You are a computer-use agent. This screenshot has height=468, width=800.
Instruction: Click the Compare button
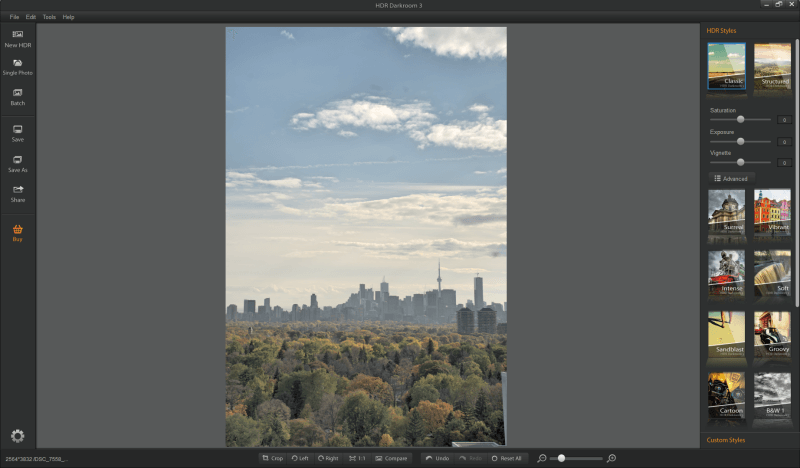[x=391, y=458]
